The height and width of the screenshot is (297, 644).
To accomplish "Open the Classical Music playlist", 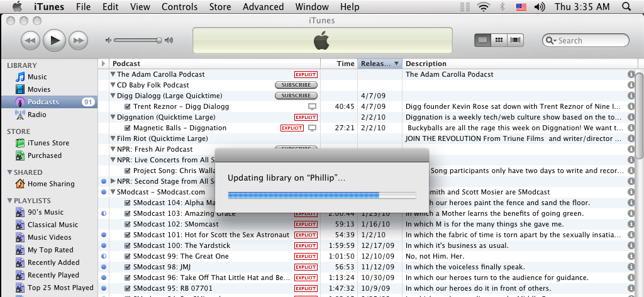I will tap(53, 225).
